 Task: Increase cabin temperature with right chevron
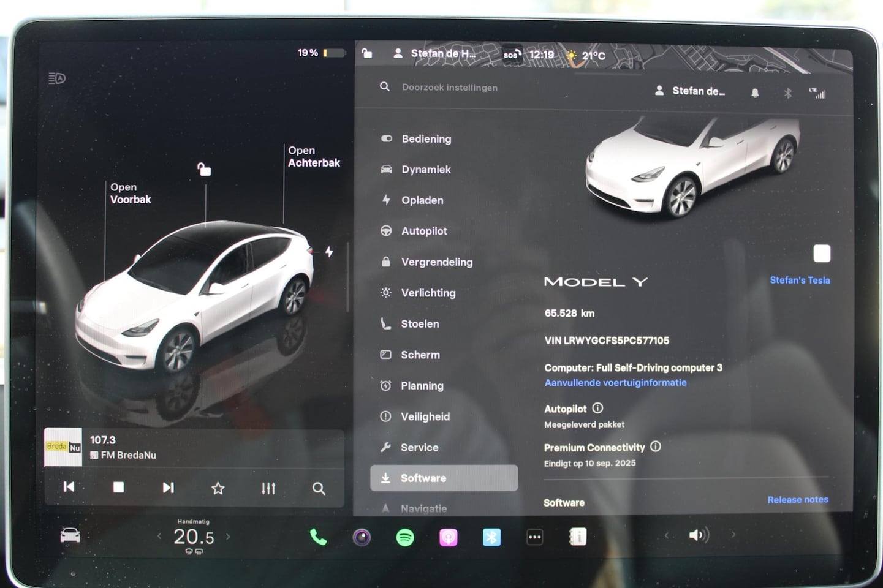pyautogui.click(x=228, y=537)
